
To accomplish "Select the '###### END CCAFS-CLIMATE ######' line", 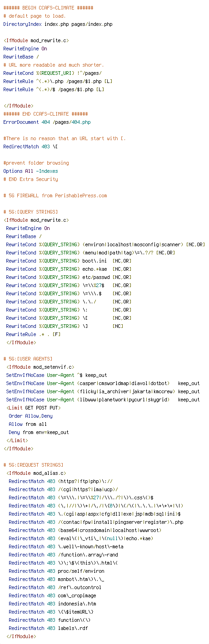I will point(45,114).
